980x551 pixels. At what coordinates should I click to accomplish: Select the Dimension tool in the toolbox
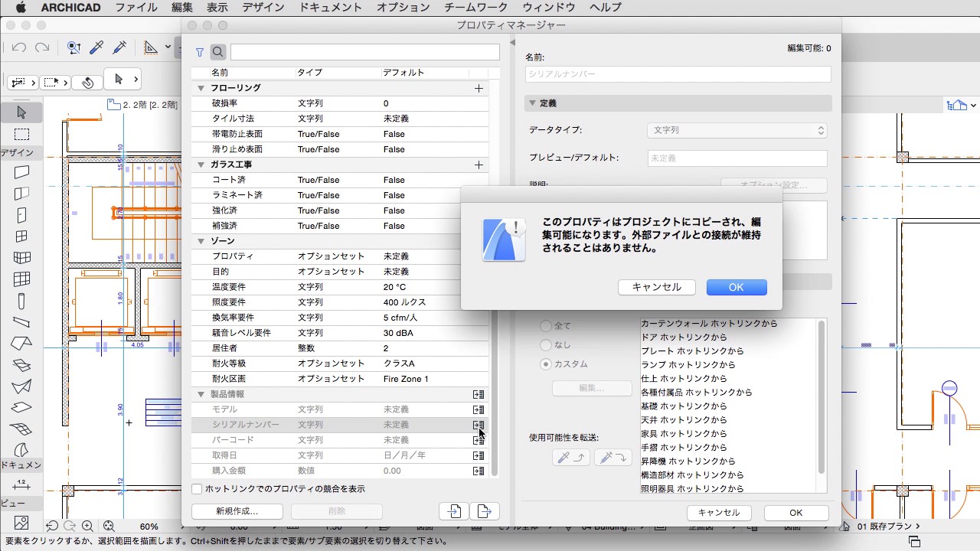(21, 484)
